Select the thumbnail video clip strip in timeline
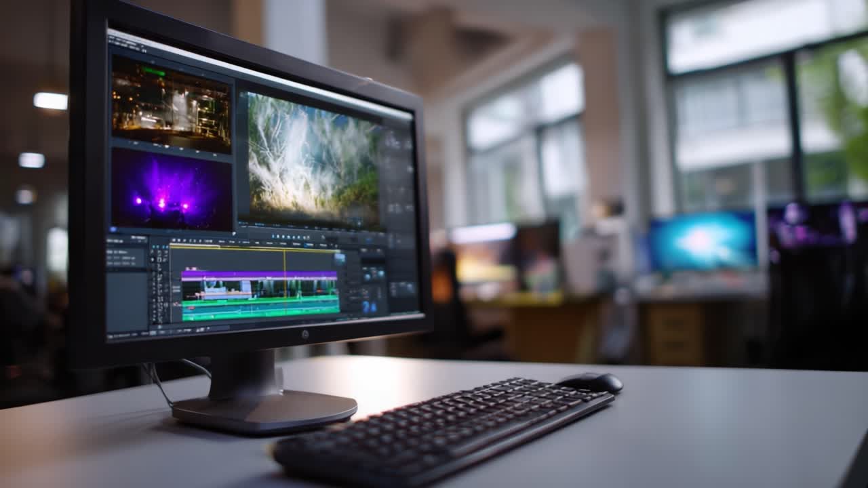This screenshot has height=488, width=868. point(260,289)
